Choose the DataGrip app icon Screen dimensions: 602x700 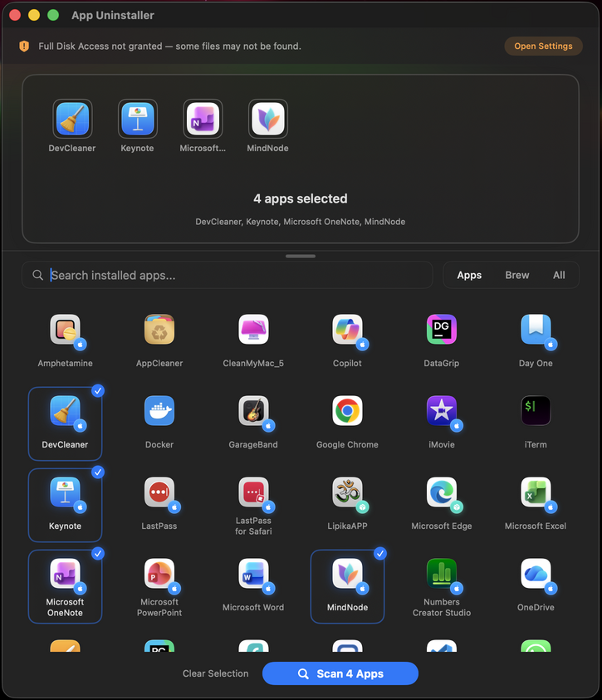tap(442, 330)
